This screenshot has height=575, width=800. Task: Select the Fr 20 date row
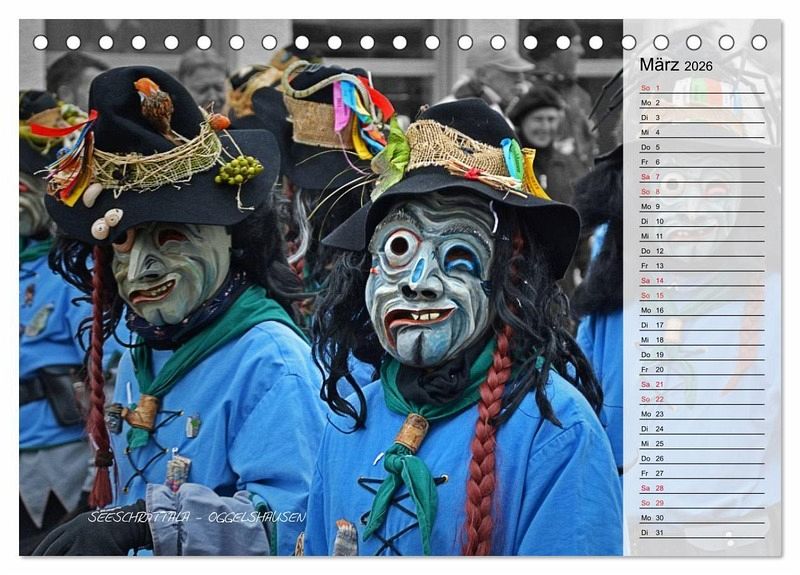pyautogui.click(x=700, y=369)
